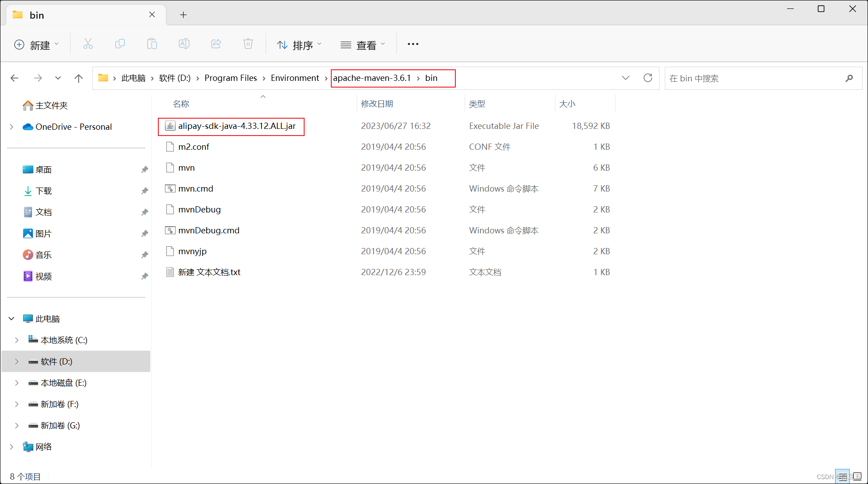Navigate up one folder level
Viewport: 868px width, 484px height.
pos(79,78)
